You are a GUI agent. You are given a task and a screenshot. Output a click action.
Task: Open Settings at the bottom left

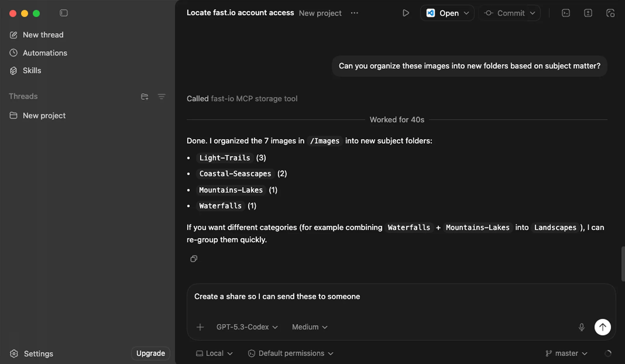point(38,353)
